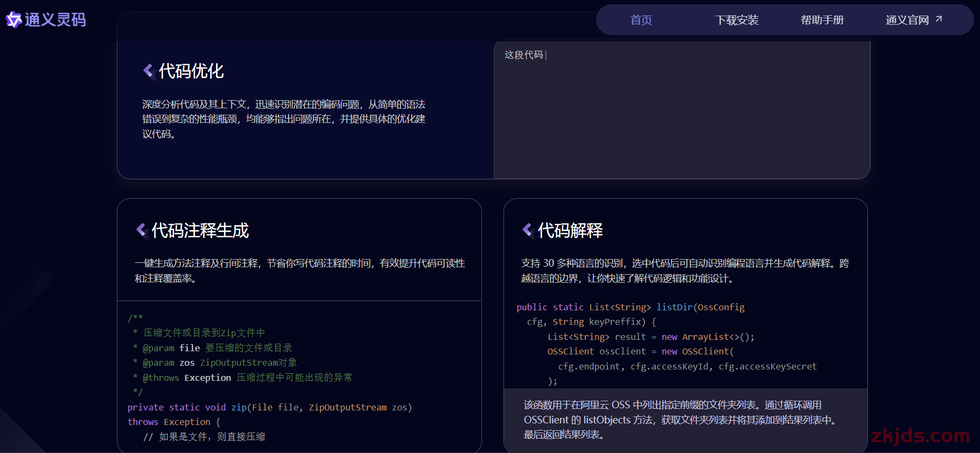Click the chevron icon beside 代码优化
The image size is (980, 453).
[148, 71]
